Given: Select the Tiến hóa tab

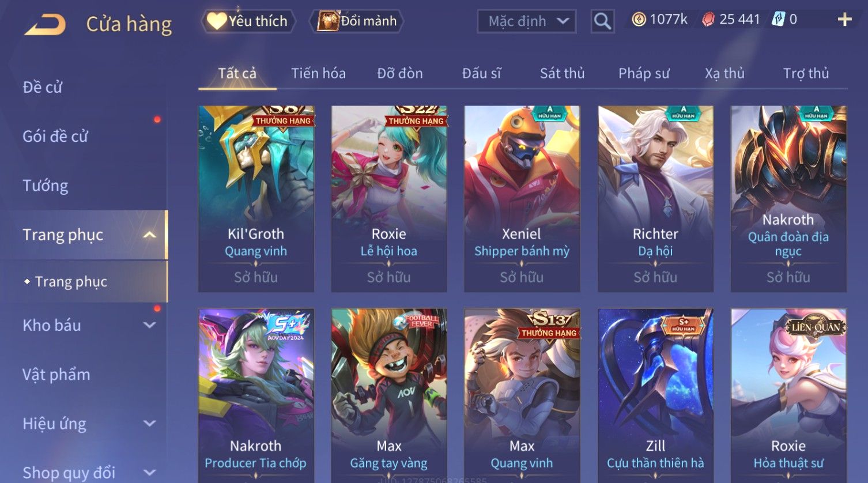Looking at the screenshot, I should (x=318, y=73).
